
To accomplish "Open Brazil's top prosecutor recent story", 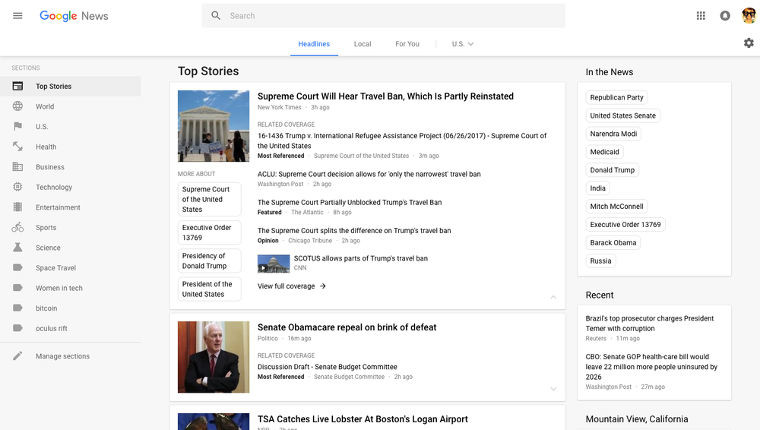I will tap(649, 323).
